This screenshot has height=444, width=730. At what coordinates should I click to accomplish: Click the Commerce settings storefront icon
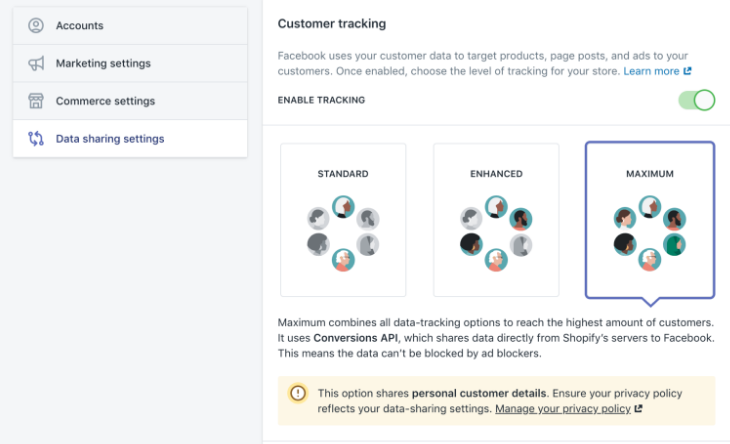(x=36, y=101)
